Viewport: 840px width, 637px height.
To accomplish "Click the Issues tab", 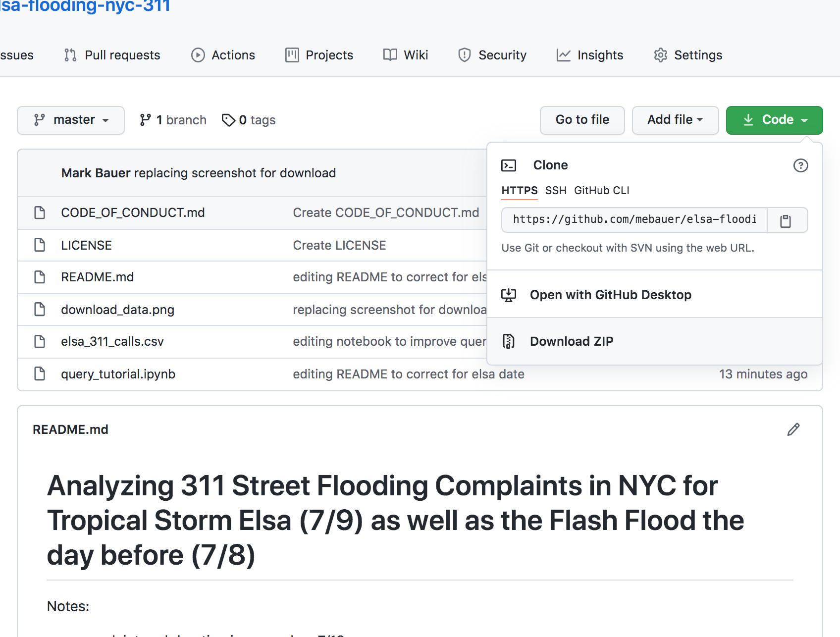I will point(17,55).
